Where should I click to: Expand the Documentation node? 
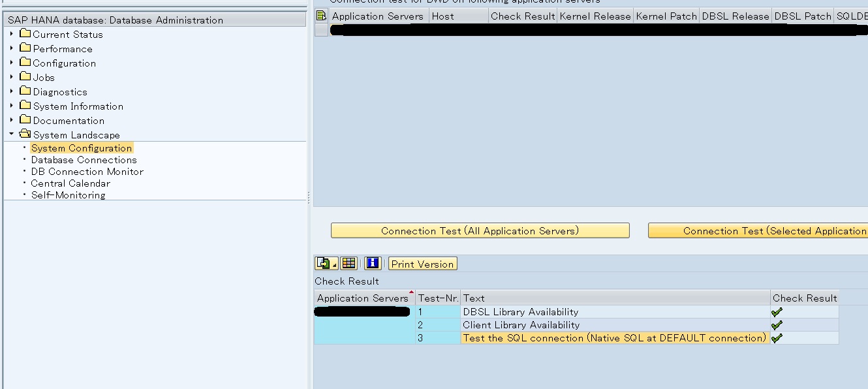coord(12,120)
